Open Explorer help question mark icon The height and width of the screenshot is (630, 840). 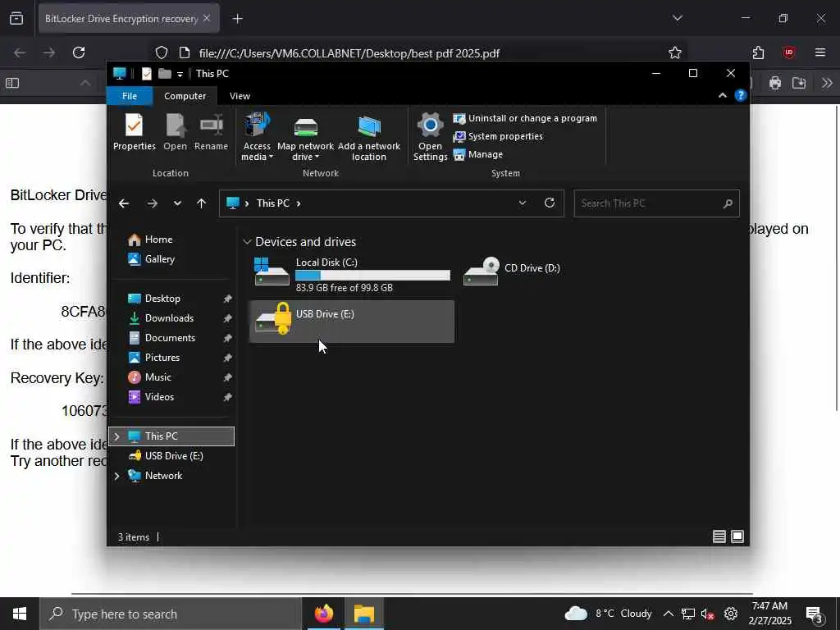click(741, 95)
